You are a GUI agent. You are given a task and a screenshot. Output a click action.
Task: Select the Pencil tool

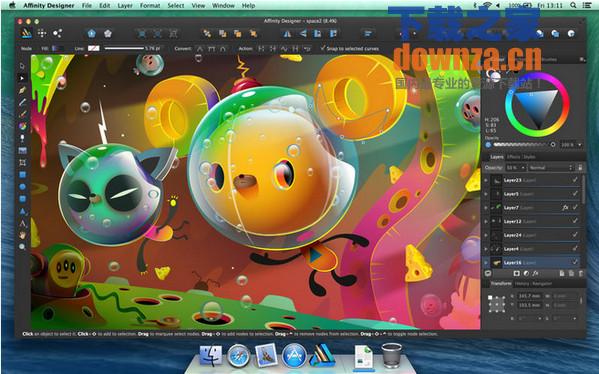click(x=22, y=102)
